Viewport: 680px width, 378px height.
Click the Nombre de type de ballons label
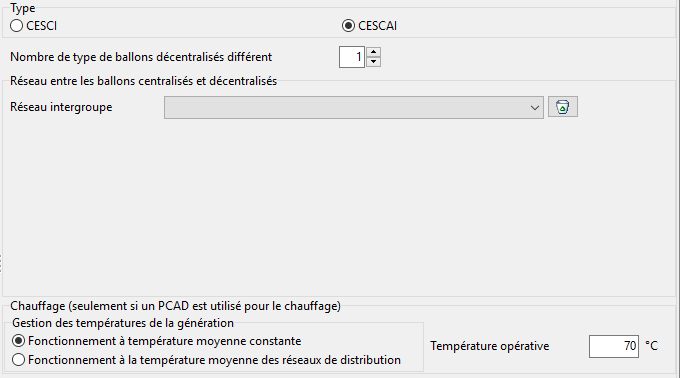[x=141, y=57]
